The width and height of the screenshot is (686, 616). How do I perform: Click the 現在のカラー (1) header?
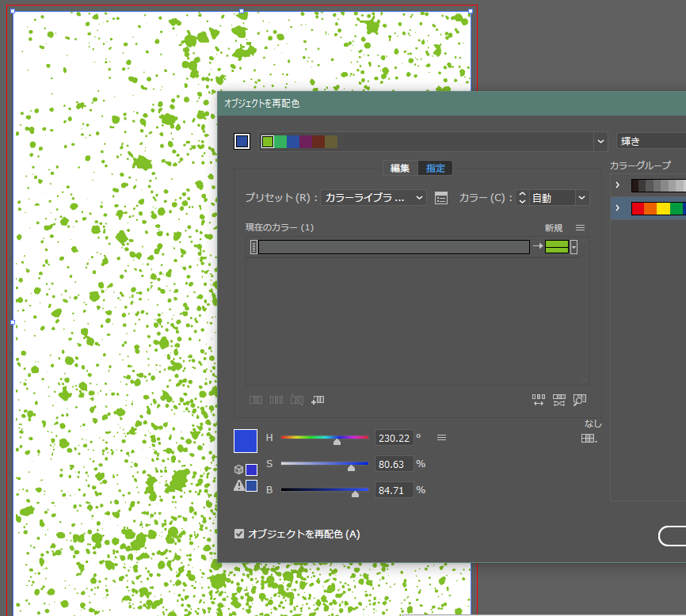click(x=280, y=227)
